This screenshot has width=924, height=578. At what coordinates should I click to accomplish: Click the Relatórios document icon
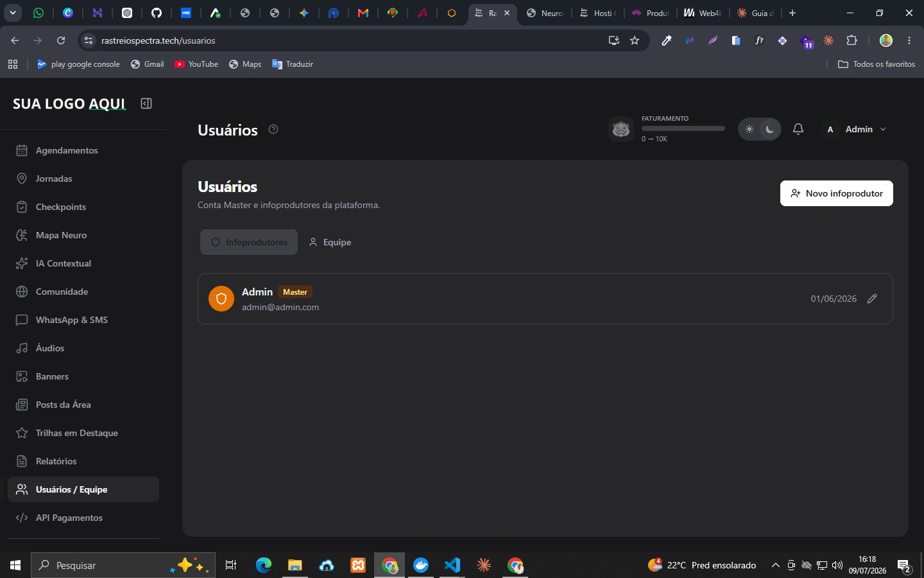(x=22, y=461)
